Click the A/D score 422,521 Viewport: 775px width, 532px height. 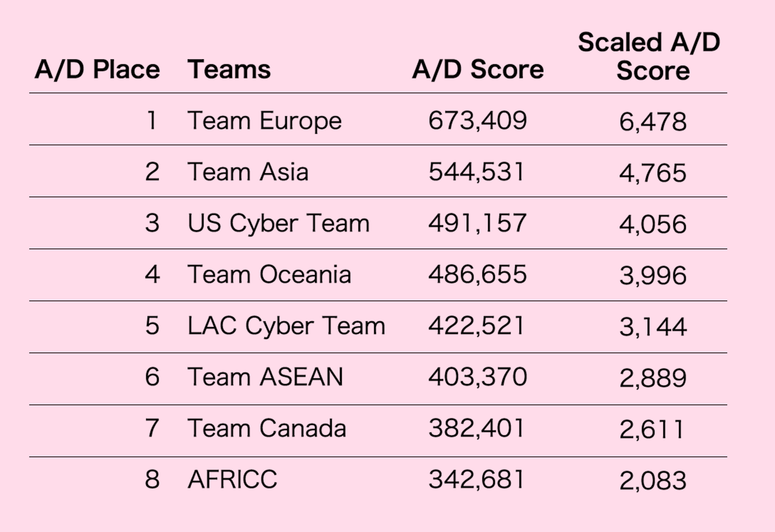point(476,326)
